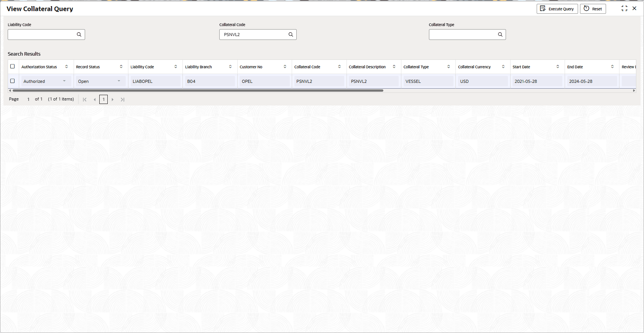
Task: Collapse the window using restore icon
Action: point(624,8)
